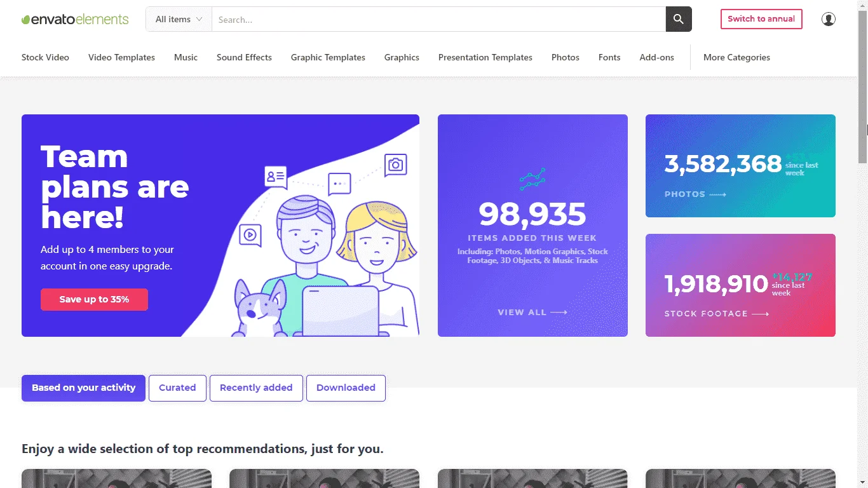Open the Photos category in nav bar

coord(566,57)
